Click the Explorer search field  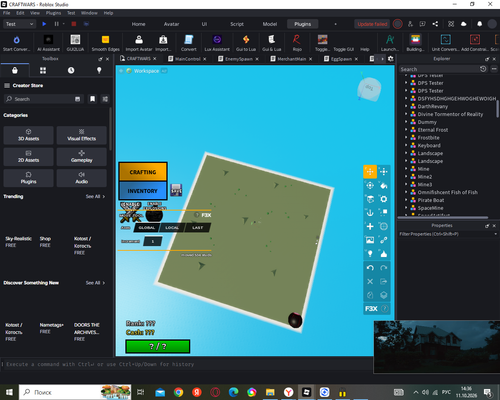coord(439,69)
